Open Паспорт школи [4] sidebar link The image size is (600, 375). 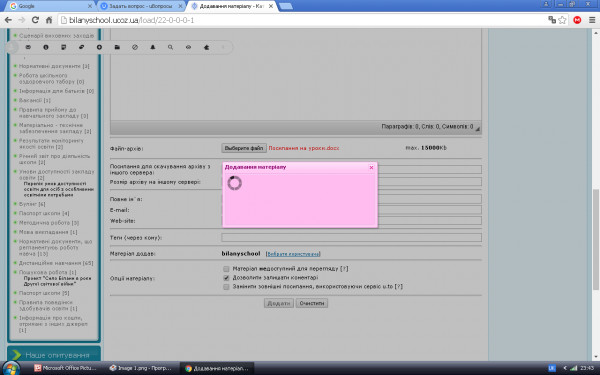(44, 213)
